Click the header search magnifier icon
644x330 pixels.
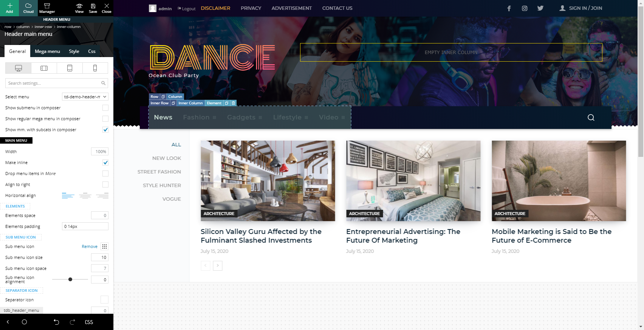pos(591,118)
